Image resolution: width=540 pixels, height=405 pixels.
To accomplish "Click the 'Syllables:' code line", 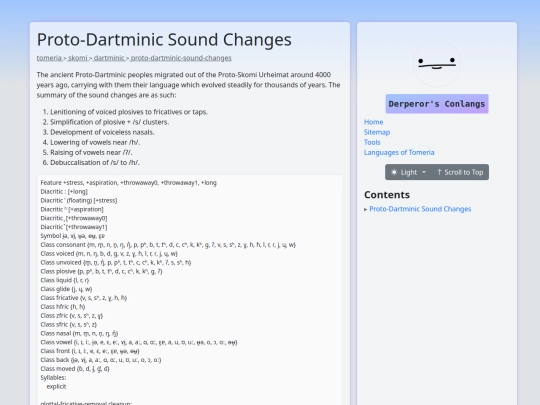I will [53, 378].
